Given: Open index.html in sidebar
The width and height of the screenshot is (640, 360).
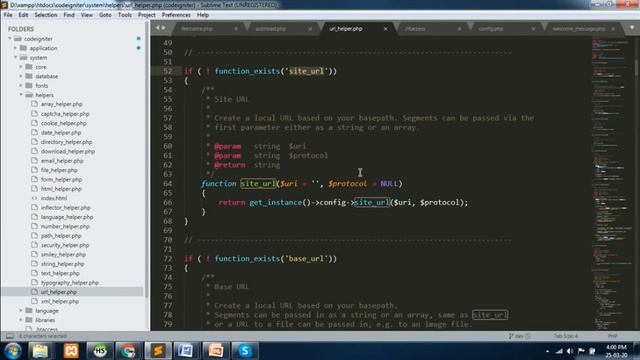Looking at the screenshot, I should [54, 198].
